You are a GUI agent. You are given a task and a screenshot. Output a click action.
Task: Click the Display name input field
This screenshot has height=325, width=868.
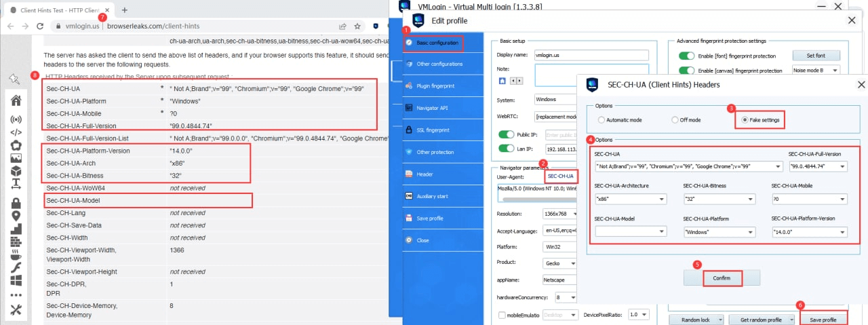tap(592, 55)
